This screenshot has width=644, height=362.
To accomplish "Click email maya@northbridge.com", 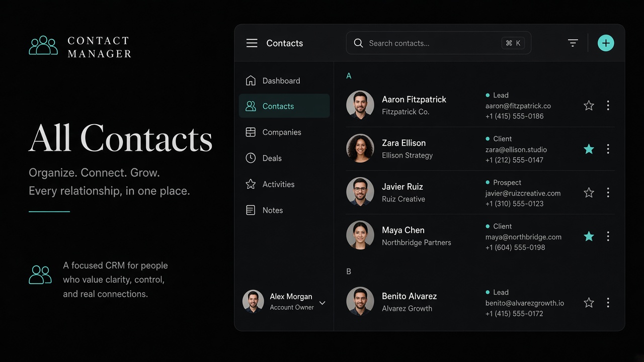I will (523, 237).
